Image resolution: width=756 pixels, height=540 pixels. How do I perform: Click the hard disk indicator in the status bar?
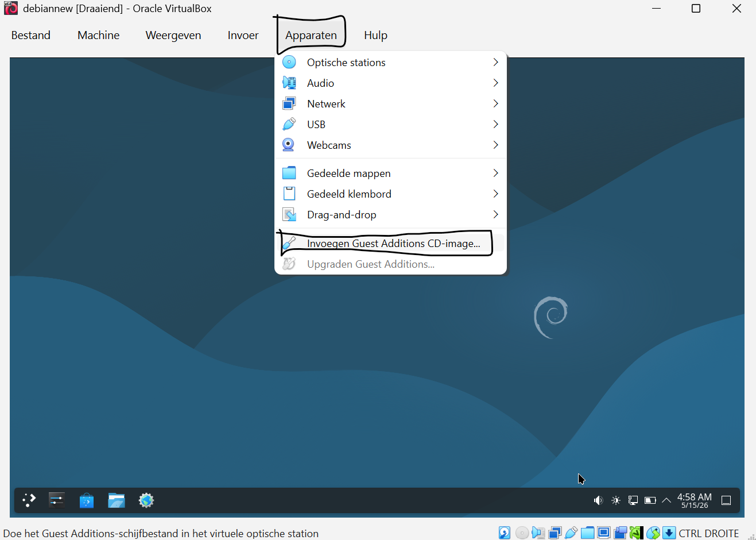pos(505,533)
